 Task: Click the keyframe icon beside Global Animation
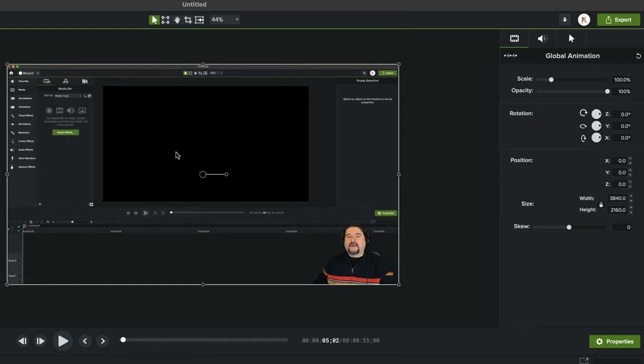click(x=510, y=55)
